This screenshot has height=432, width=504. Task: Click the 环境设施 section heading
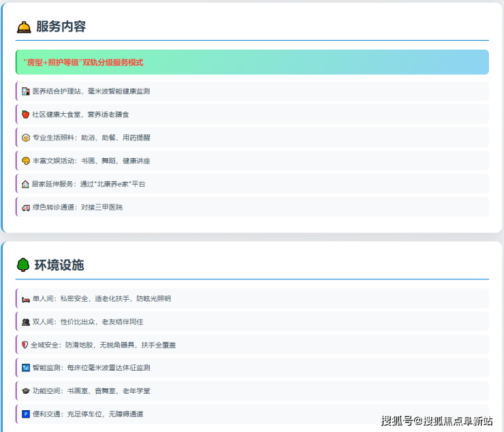pyautogui.click(x=59, y=265)
